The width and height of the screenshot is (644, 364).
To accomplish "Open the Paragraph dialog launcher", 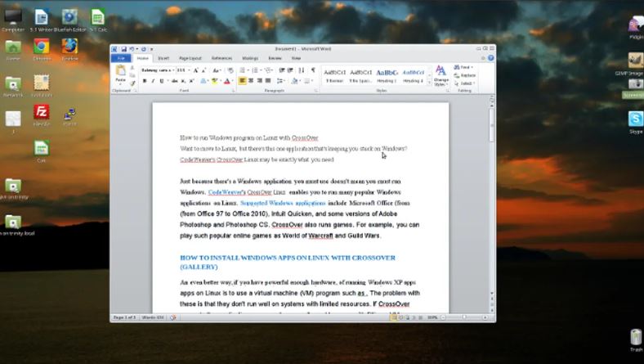I will 315,91.
